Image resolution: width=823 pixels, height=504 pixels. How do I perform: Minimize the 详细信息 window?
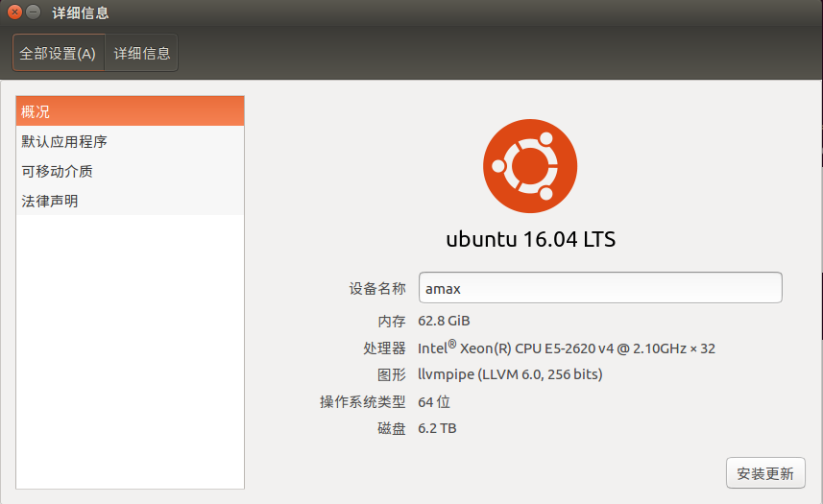[33, 12]
